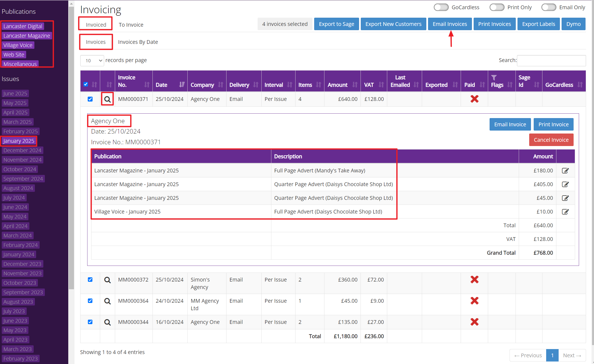Uncheck invoice MM0000344 checkbox
The height and width of the screenshot is (364, 594).
(x=90, y=322)
